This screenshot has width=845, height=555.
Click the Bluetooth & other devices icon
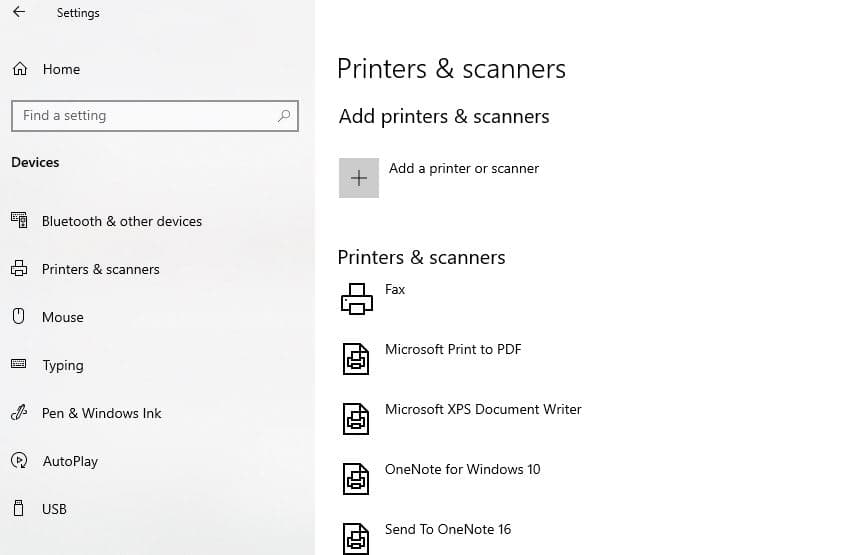19,220
